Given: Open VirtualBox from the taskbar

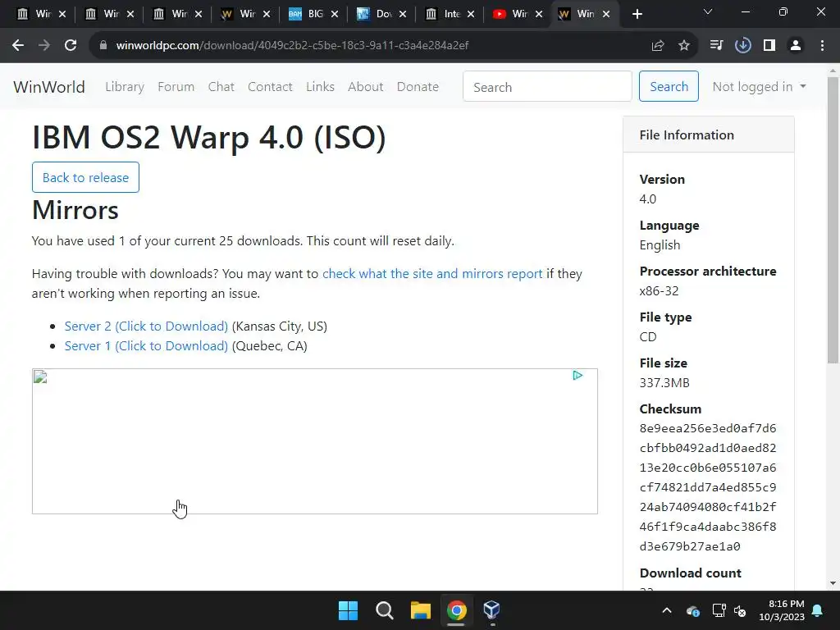Looking at the screenshot, I should pos(492,610).
